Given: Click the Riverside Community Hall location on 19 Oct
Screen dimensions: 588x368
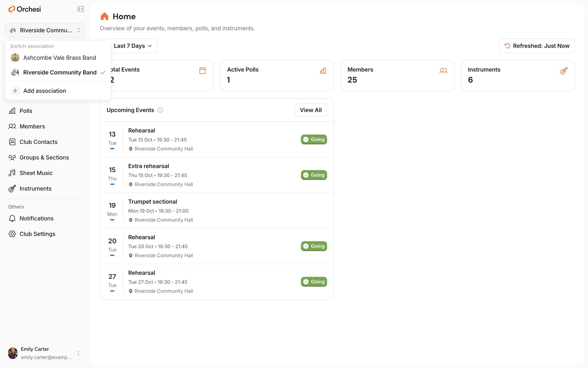Looking at the screenshot, I should 161,220.
